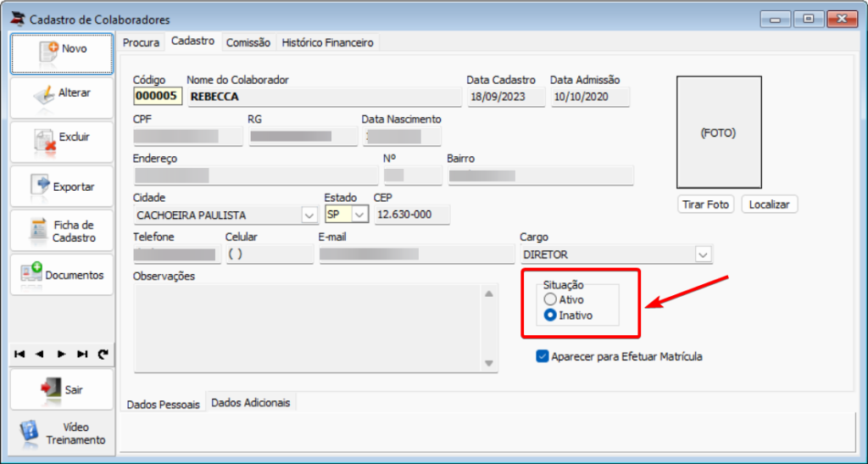The width and height of the screenshot is (868, 464).
Task: Jump to last record arrow
Action: point(82,355)
